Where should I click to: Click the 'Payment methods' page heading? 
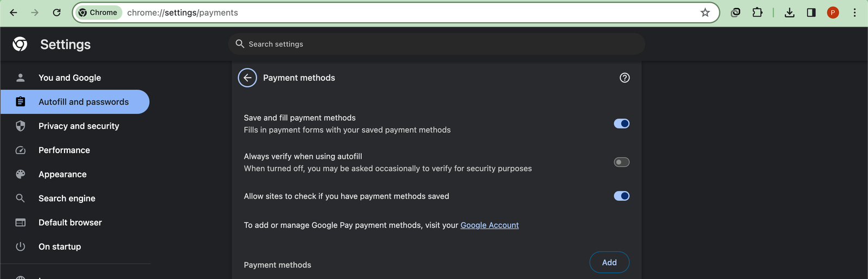(x=299, y=78)
